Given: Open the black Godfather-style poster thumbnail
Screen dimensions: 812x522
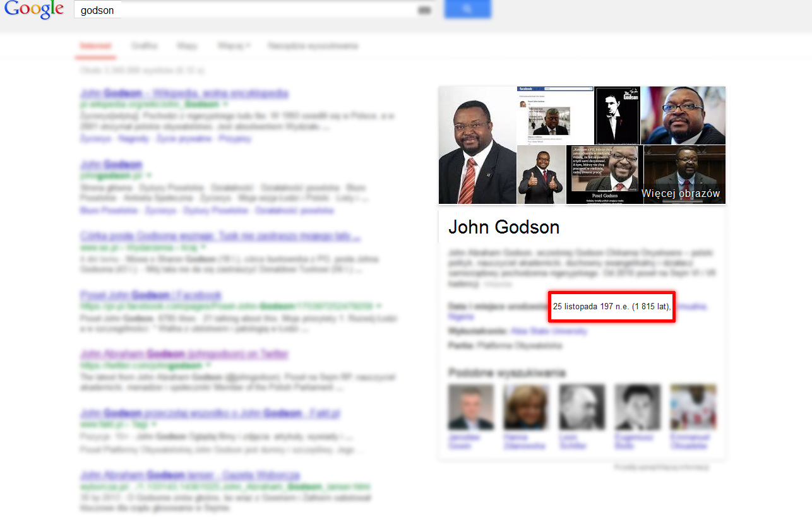Looking at the screenshot, I should tap(618, 116).
